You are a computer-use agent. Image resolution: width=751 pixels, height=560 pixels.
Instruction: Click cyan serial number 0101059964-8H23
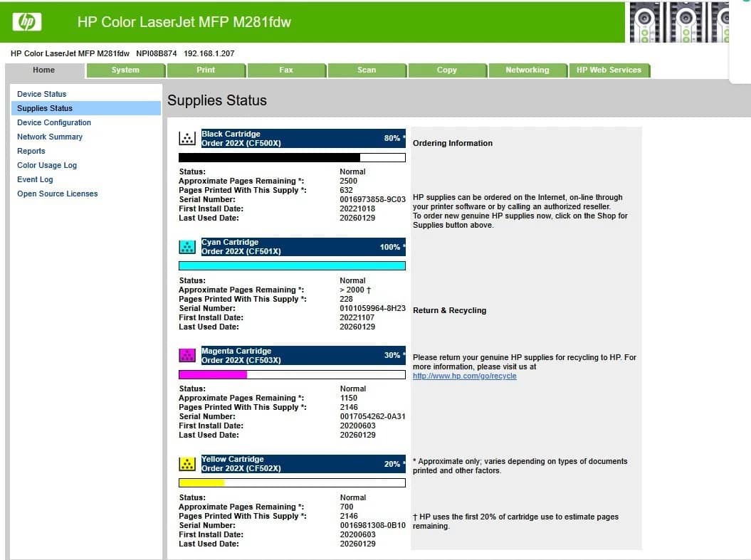372,308
